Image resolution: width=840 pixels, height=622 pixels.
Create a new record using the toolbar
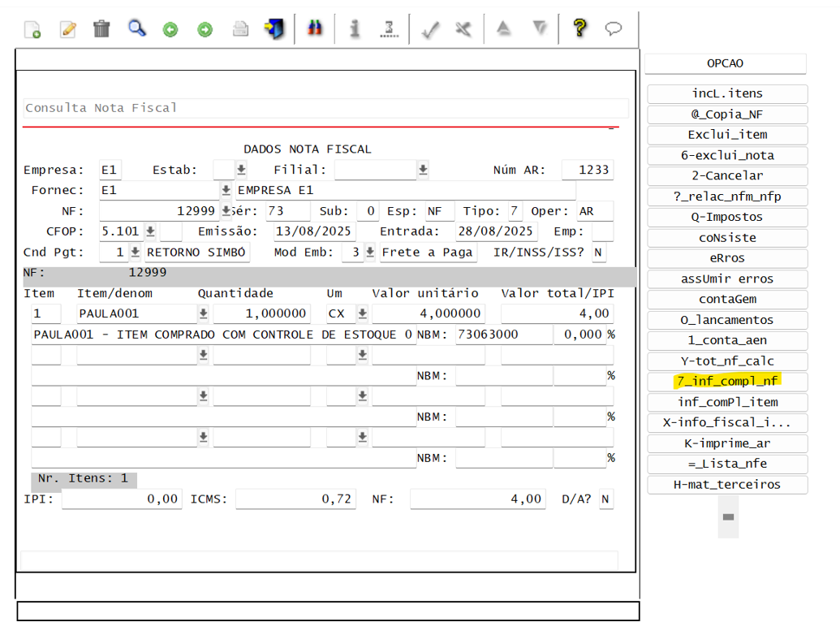tap(32, 27)
